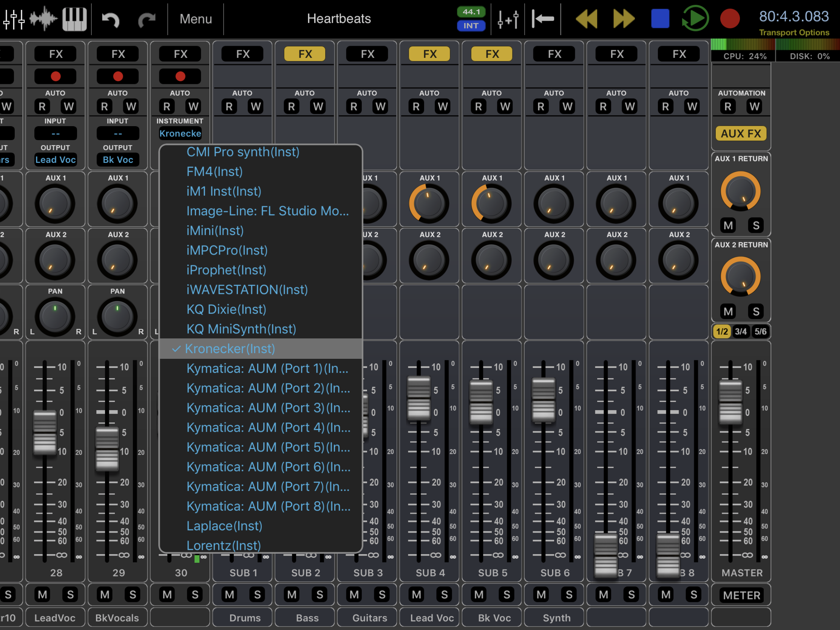Open track 28 input selector

point(56,134)
